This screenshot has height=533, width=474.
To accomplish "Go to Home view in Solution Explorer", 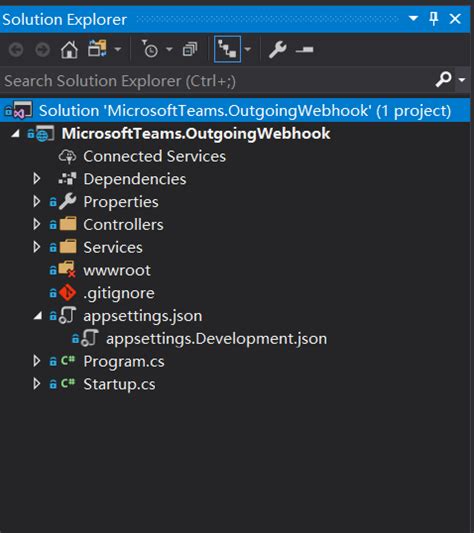I will click(69, 50).
